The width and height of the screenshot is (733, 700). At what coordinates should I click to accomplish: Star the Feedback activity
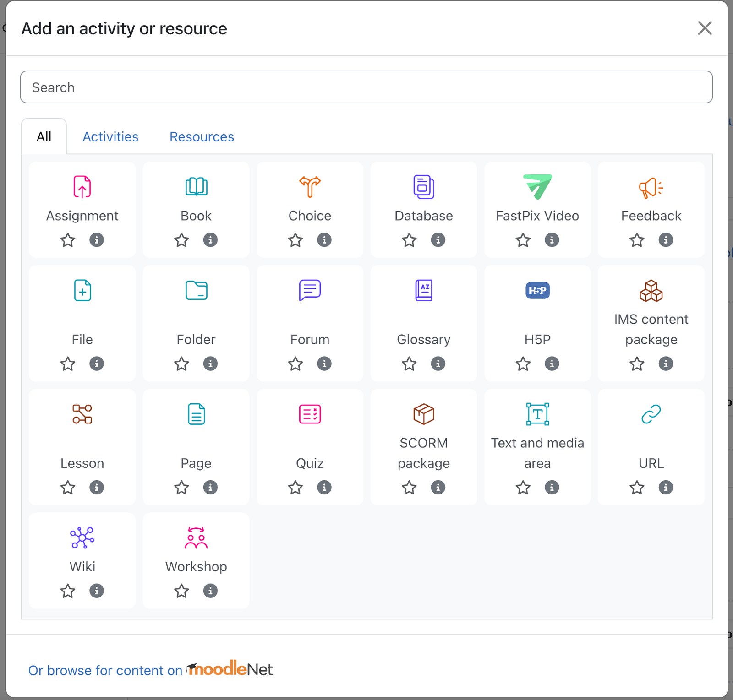coord(637,240)
